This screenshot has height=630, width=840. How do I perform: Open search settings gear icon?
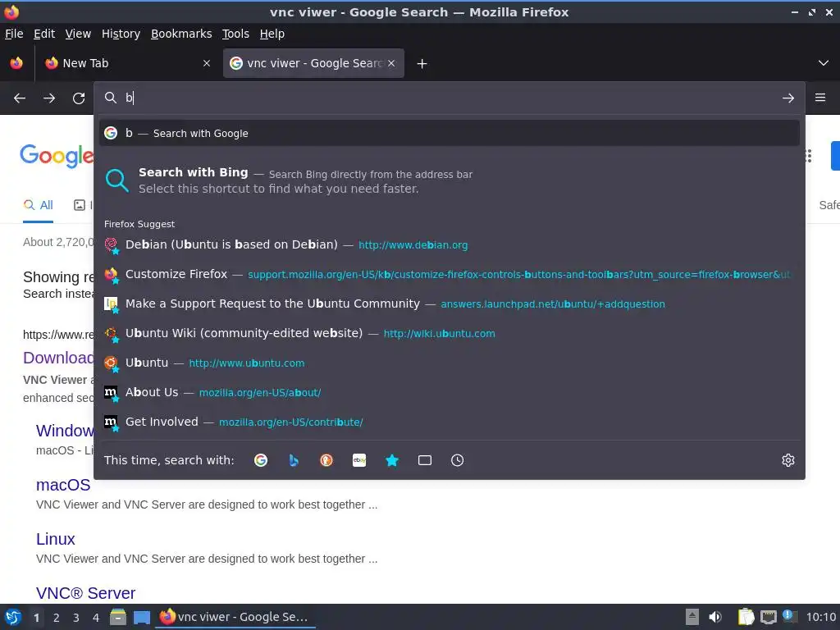[788, 460]
